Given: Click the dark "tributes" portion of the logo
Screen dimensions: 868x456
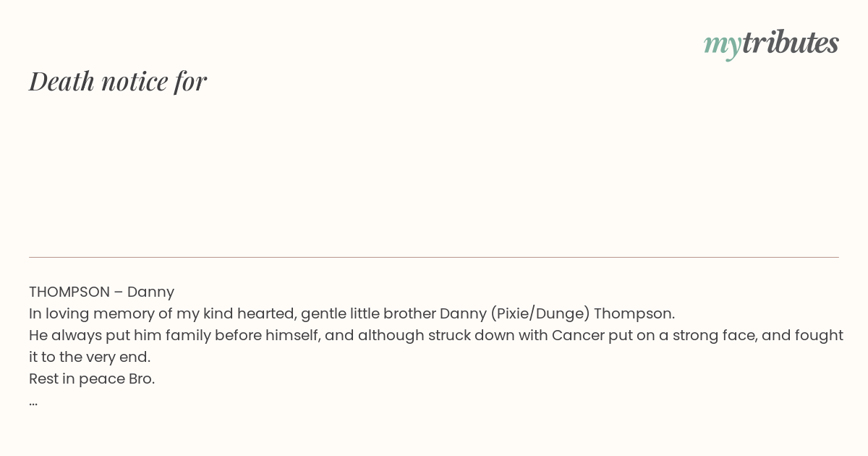Looking at the screenshot, I should coord(791,42).
